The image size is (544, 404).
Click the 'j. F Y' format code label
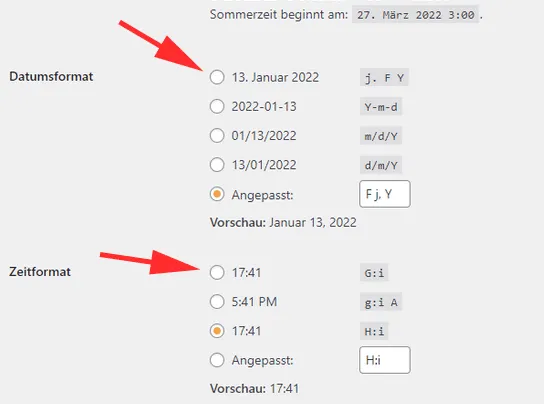[384, 77]
